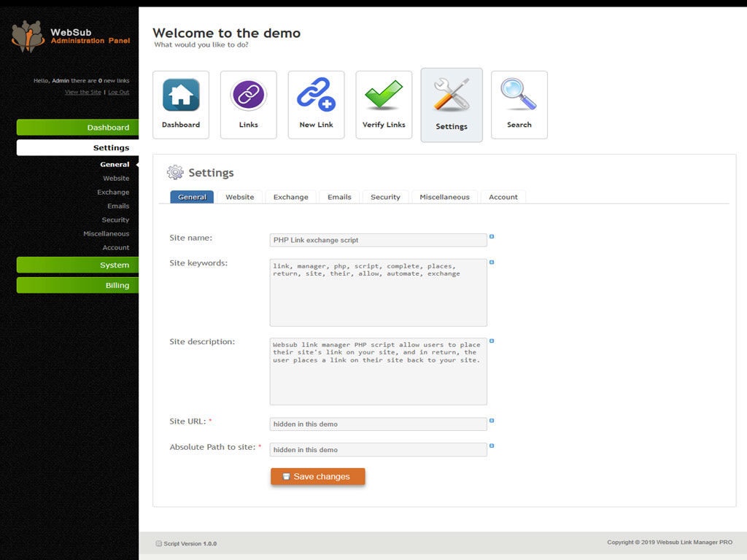Open View the Site link
Image resolution: width=747 pixels, height=560 pixels.
pyautogui.click(x=82, y=92)
